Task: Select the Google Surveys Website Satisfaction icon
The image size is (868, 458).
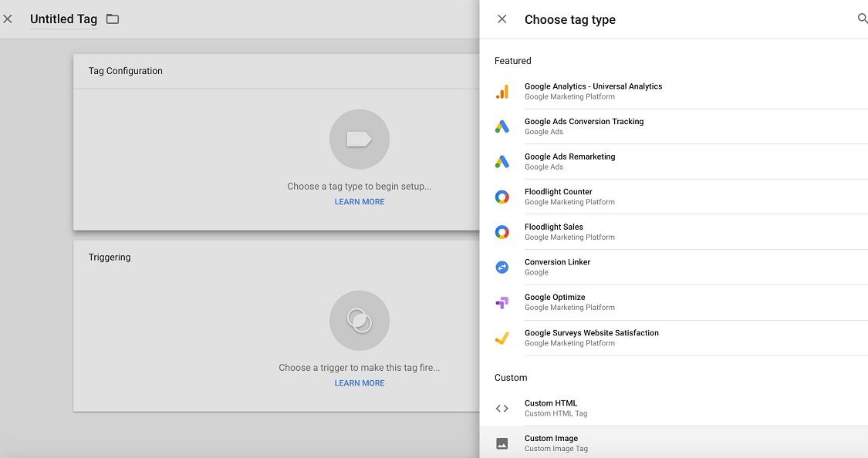Action: [502, 337]
